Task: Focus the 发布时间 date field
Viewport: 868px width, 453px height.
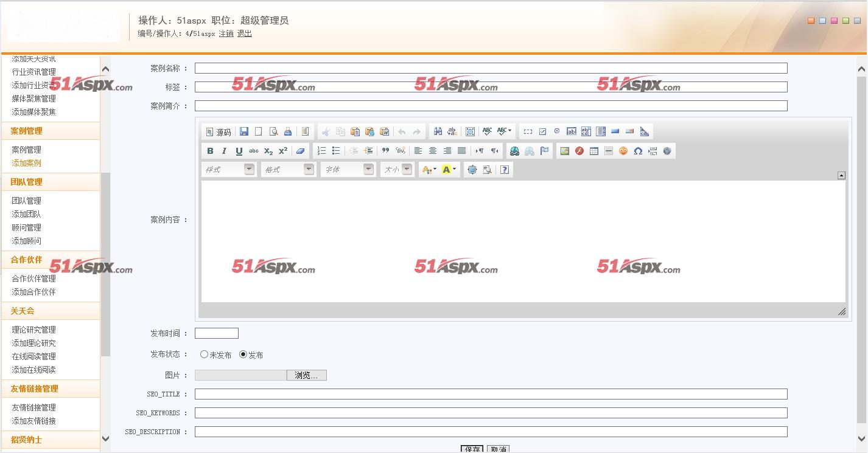Action: (x=216, y=333)
